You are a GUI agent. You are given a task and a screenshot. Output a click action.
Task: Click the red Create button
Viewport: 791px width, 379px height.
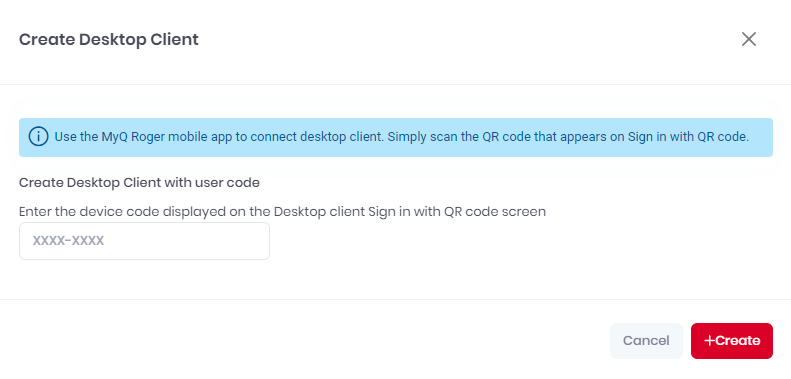click(x=732, y=341)
